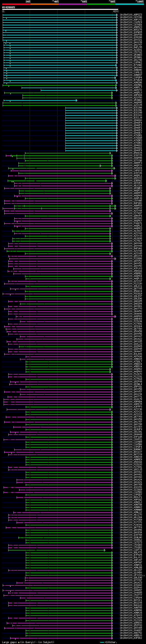The height and width of the screenshot is (644, 146).
Task: Select the UniRef100_Q53N83 entry
Action: (131, 55)
